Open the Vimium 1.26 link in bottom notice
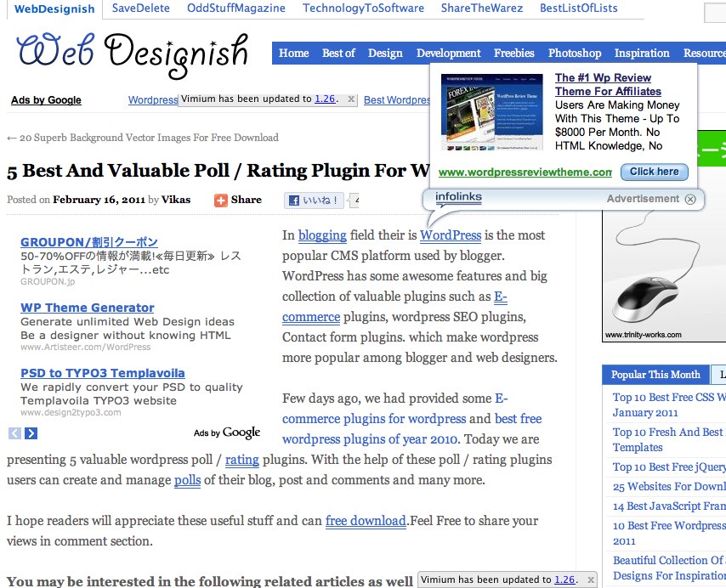Screen dimensions: 726x588 pos(564,580)
